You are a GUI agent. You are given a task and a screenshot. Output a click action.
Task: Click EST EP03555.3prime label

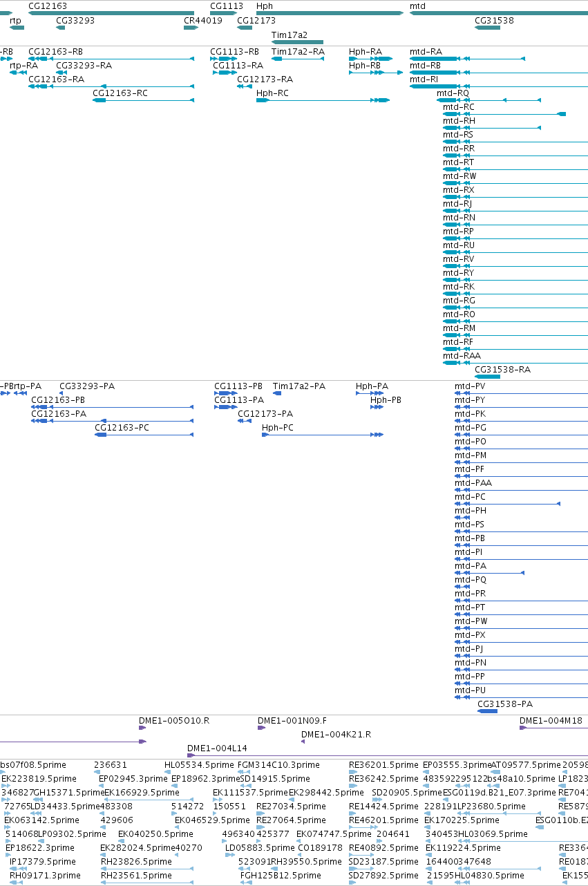[x=457, y=765]
